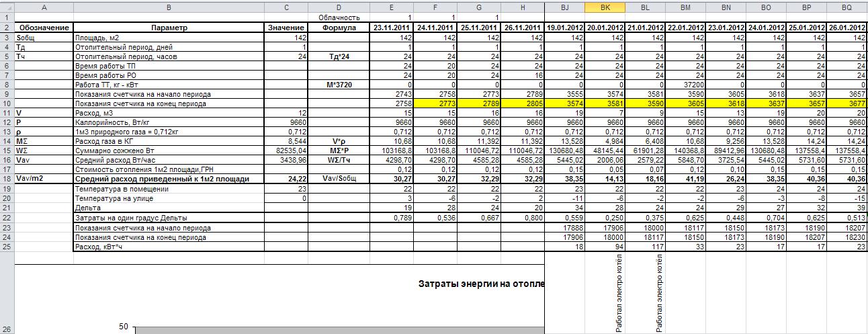Click the 'Обозначение' header cell

(44, 28)
